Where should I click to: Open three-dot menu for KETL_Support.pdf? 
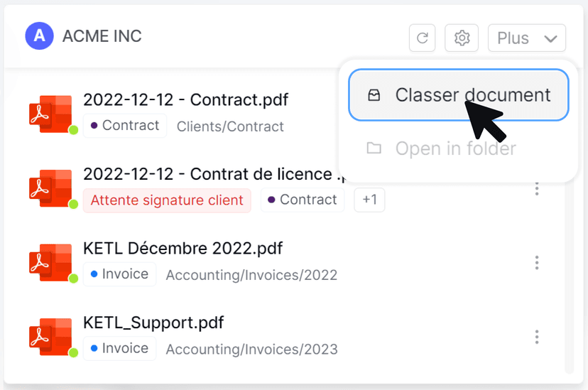(537, 337)
